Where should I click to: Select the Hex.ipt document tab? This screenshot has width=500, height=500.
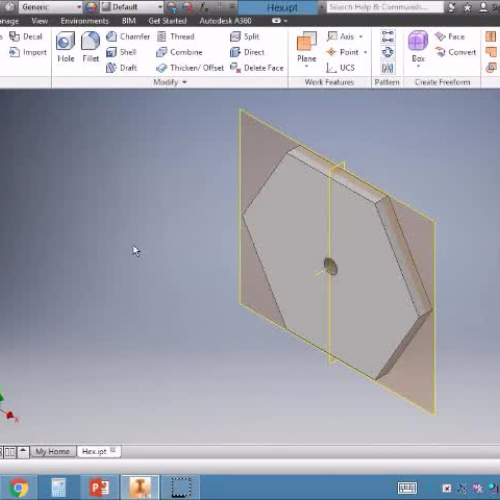(94, 452)
